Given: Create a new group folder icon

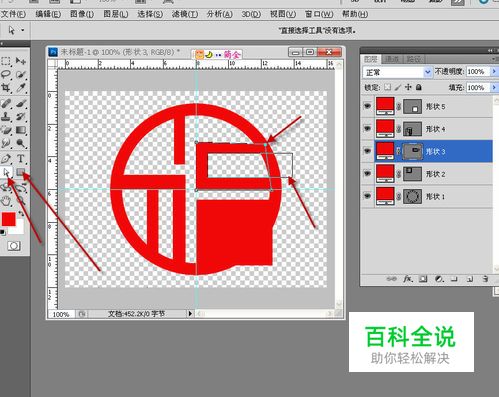Looking at the screenshot, I should click(x=454, y=279).
